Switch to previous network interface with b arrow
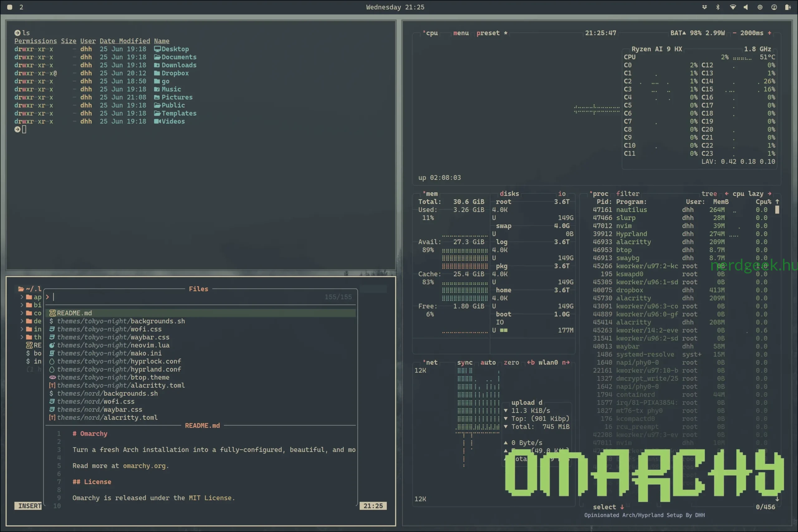This screenshot has height=532, width=798. click(531, 362)
